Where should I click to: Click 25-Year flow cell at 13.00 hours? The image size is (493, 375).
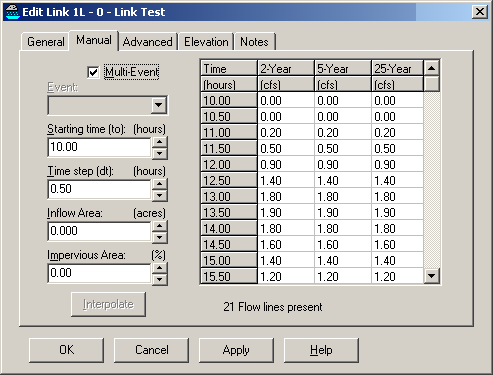point(397,196)
